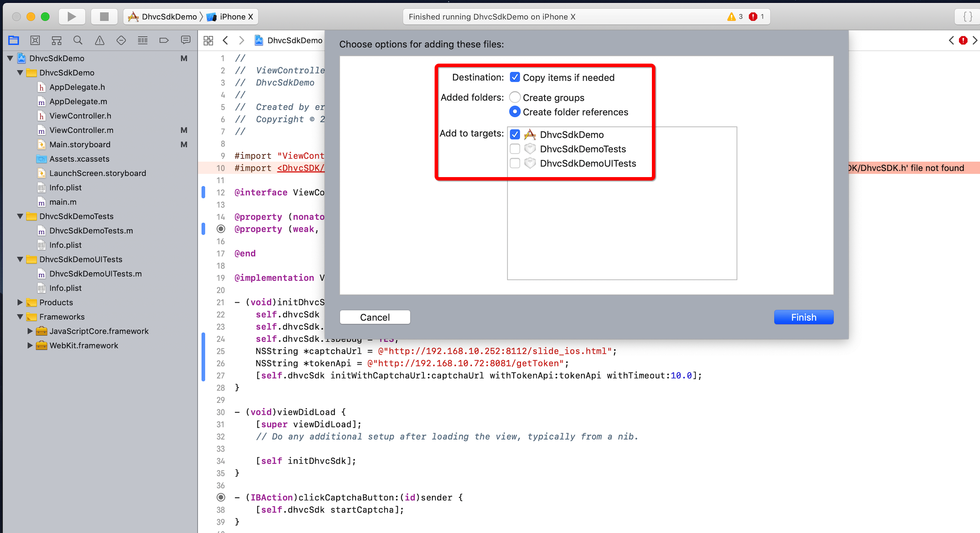Click the yellow warnings indicator
The width and height of the screenshot is (980, 533).
[x=735, y=17]
